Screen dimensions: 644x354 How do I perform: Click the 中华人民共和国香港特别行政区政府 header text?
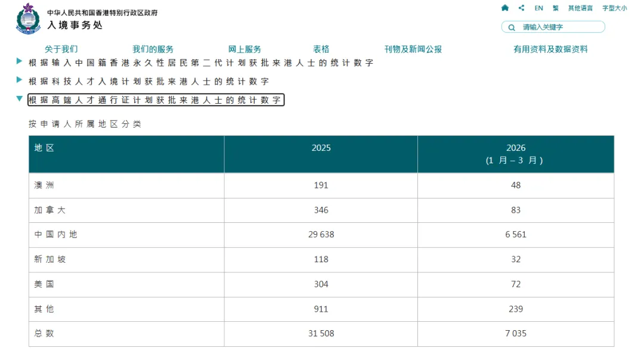(x=103, y=13)
